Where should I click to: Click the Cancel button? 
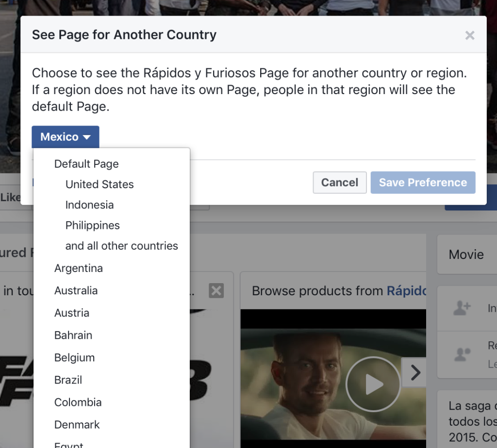coord(339,183)
